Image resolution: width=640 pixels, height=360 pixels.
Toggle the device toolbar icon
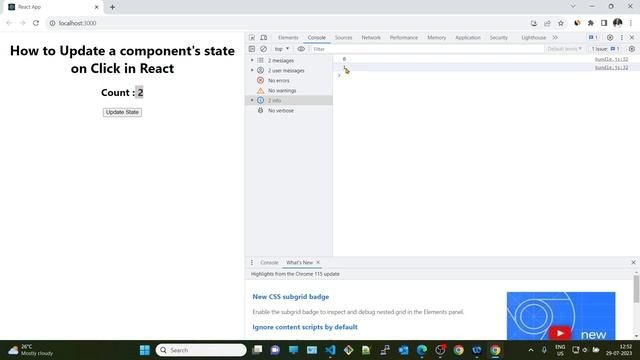(264, 38)
